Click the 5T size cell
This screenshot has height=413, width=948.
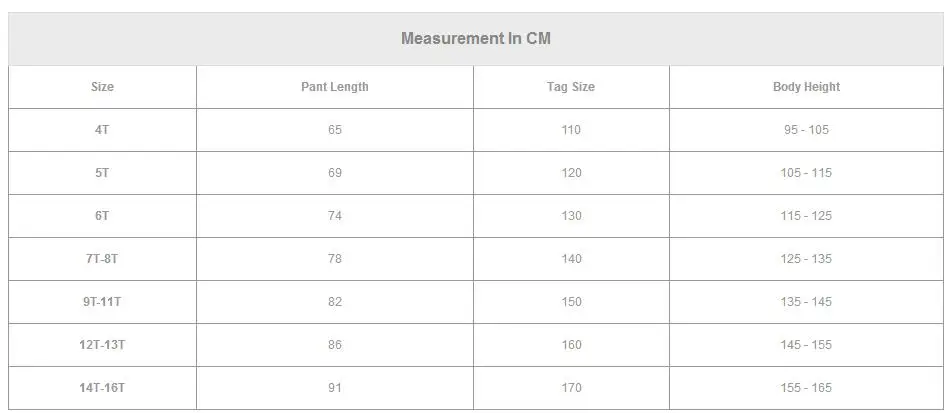coord(102,172)
